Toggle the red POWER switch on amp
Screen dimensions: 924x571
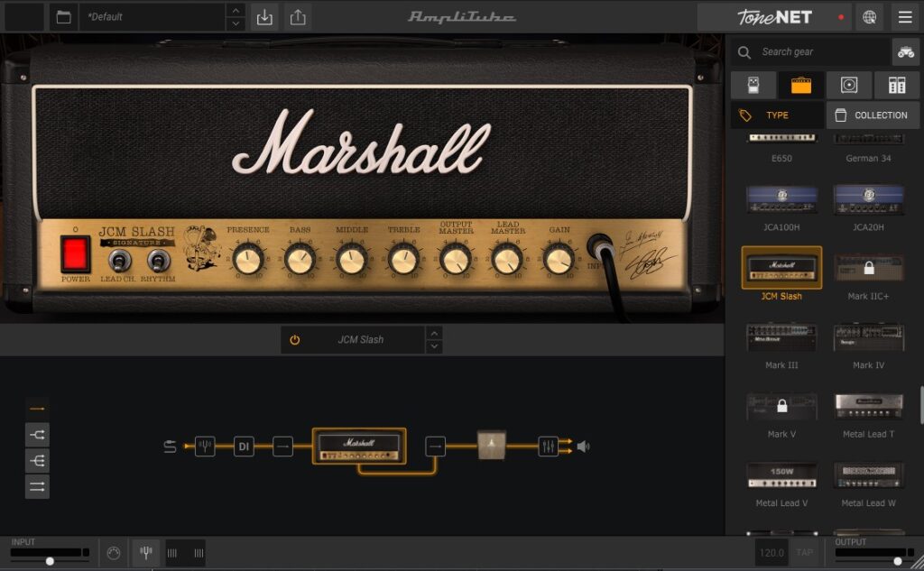coord(76,254)
